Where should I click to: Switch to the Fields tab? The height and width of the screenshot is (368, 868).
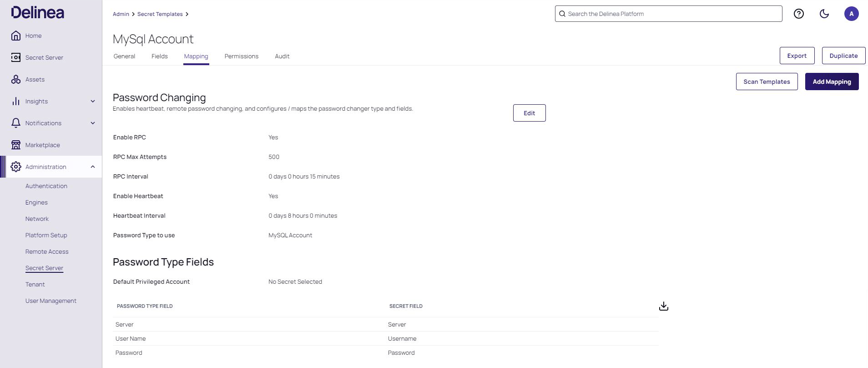159,56
